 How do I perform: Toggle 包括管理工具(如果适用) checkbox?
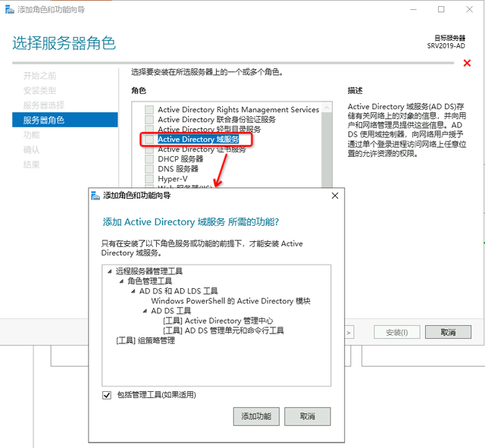(107, 395)
